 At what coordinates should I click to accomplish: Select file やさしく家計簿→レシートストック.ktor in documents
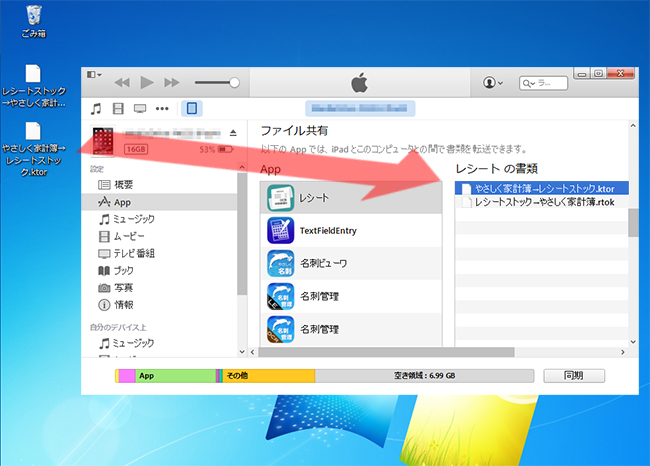coord(542,188)
